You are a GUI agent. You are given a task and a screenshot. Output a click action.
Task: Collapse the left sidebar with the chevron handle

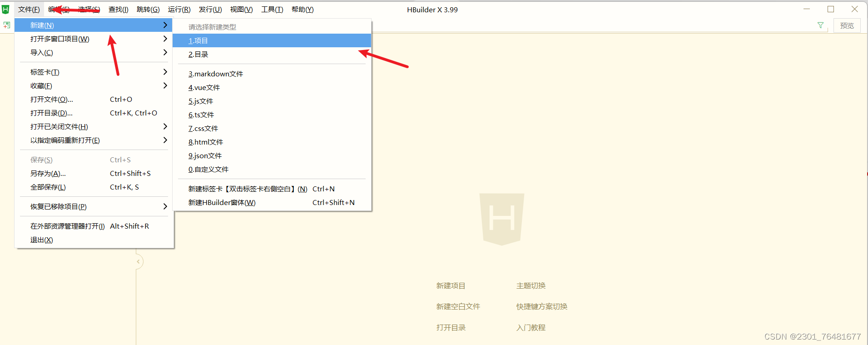coord(139,261)
